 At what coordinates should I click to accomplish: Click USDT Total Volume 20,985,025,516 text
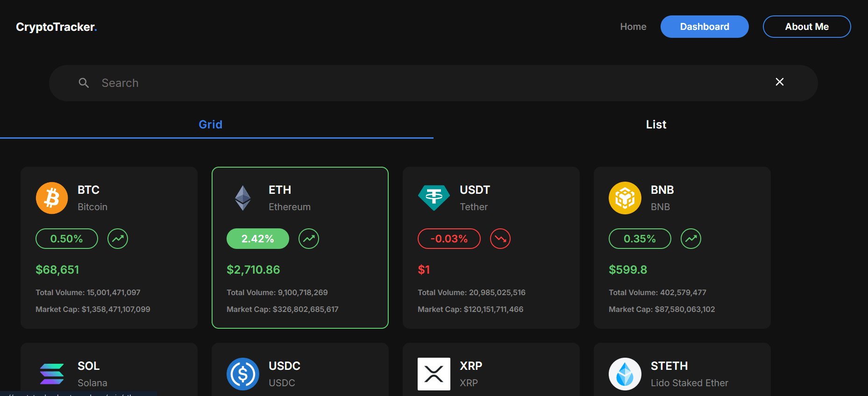[471, 292]
